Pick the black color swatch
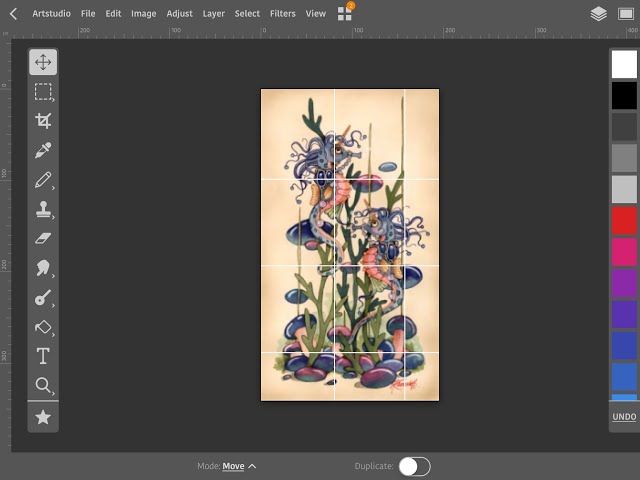The image size is (640, 480). [x=624, y=96]
